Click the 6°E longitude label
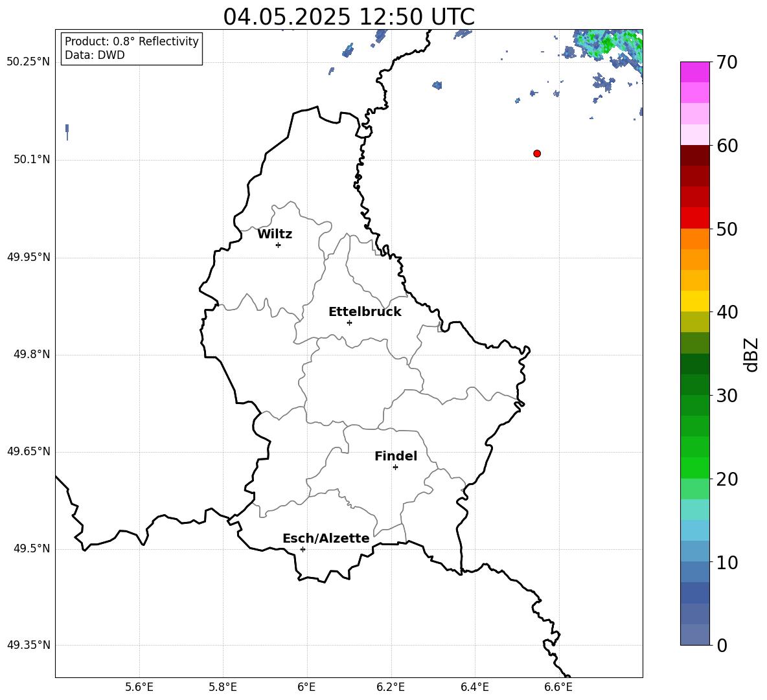Viewport: 767px width, 700px height. [306, 687]
